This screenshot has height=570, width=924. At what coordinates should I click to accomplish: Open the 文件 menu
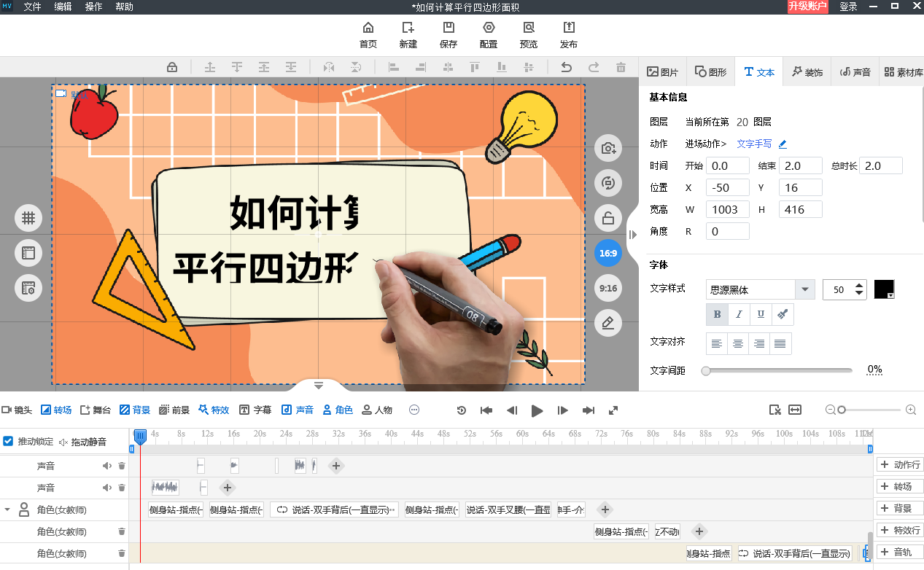[x=33, y=7]
